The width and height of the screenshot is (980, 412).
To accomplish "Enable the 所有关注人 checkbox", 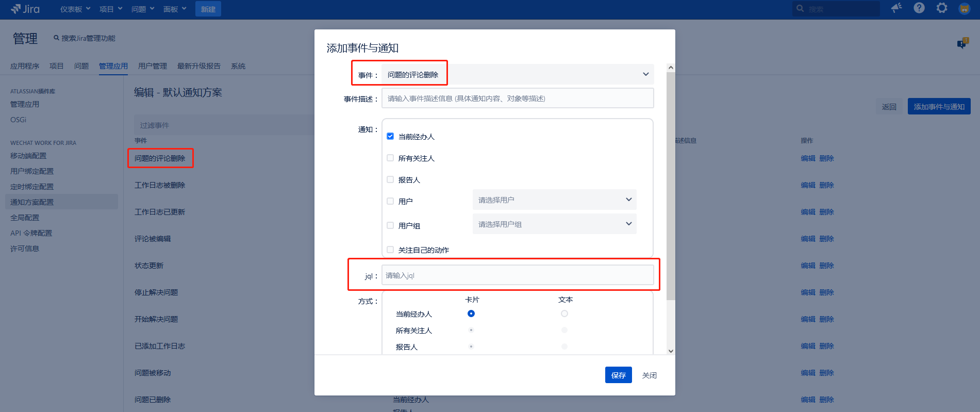I will (390, 158).
